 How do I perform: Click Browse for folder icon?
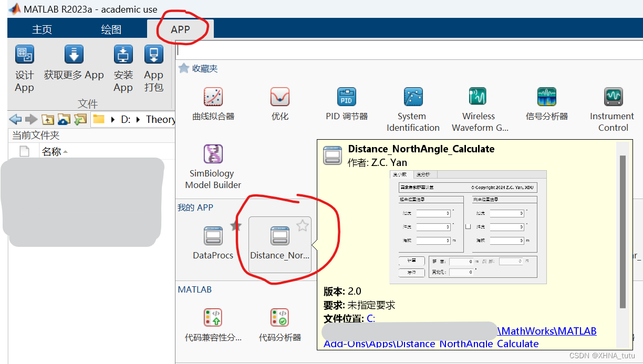click(64, 119)
